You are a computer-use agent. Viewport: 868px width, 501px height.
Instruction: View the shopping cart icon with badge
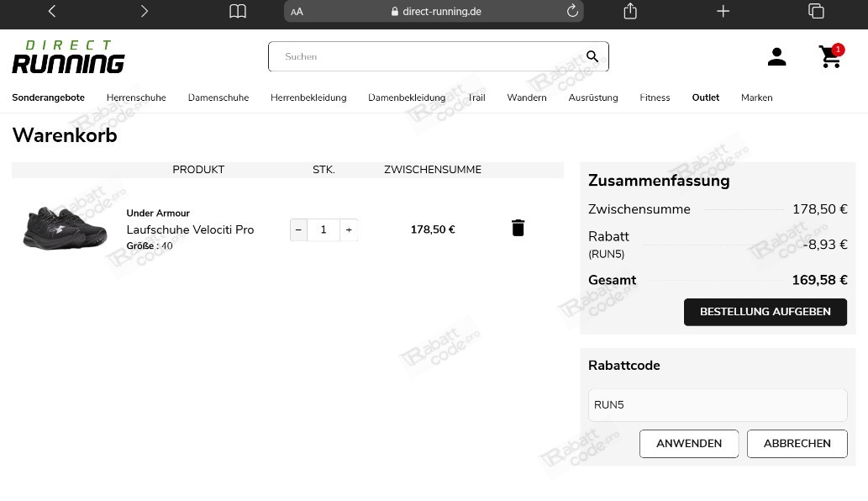pos(830,56)
